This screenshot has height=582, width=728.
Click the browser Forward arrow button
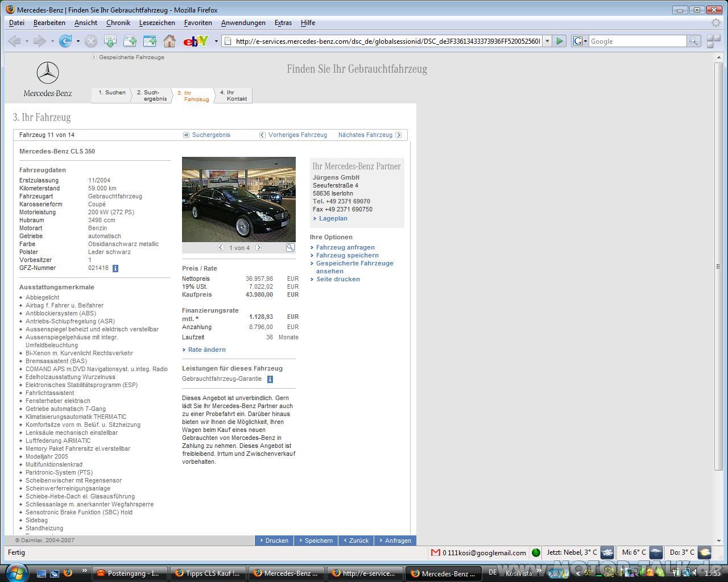pos(40,41)
